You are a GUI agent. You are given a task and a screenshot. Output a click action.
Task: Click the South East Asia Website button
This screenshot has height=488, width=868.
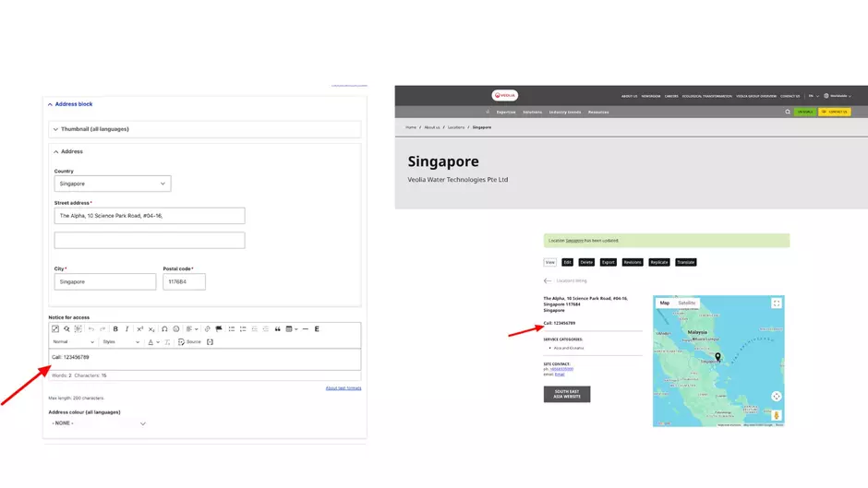567,394
